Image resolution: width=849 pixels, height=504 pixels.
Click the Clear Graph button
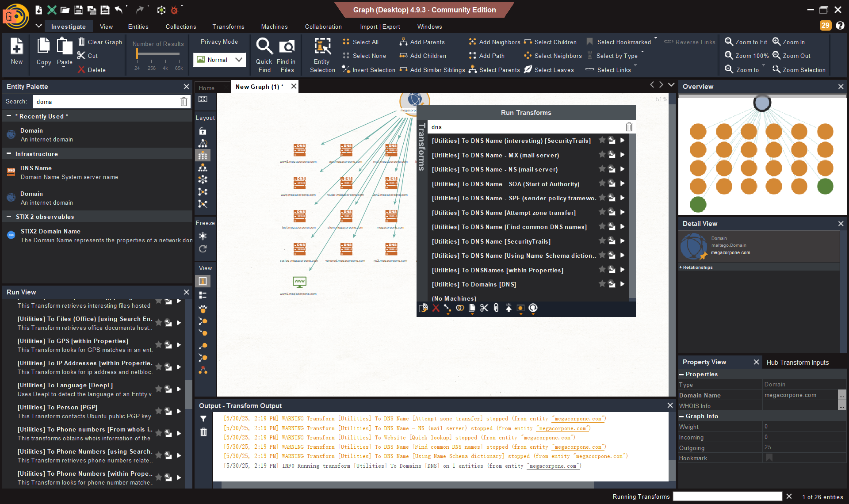100,42
